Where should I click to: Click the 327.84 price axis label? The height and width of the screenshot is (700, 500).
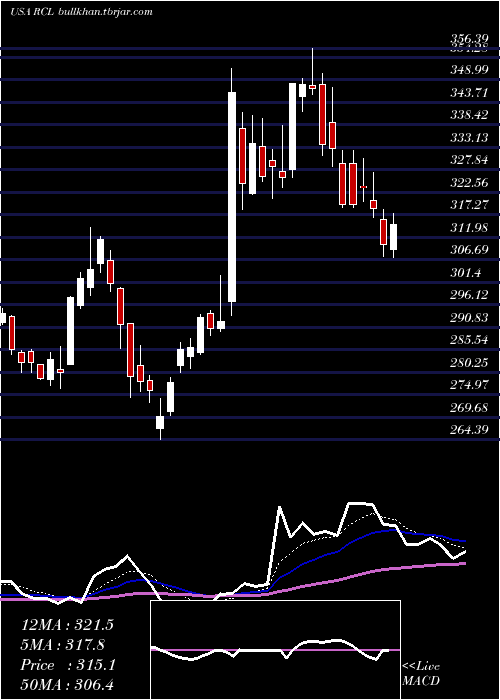469,160
